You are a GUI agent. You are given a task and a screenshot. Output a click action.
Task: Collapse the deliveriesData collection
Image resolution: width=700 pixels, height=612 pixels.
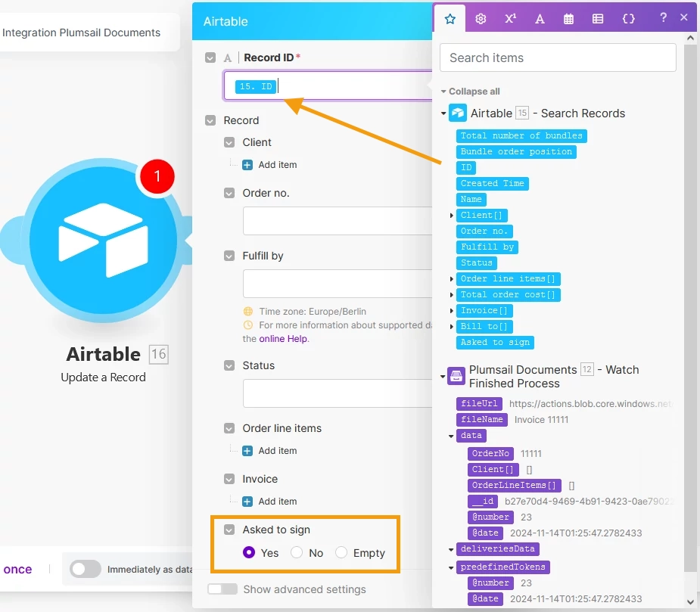tap(451, 549)
